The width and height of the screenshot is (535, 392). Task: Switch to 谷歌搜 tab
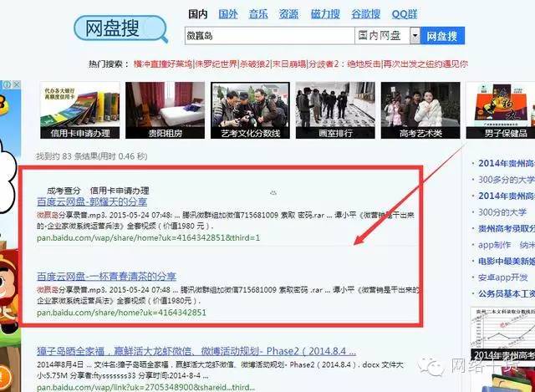tap(366, 14)
